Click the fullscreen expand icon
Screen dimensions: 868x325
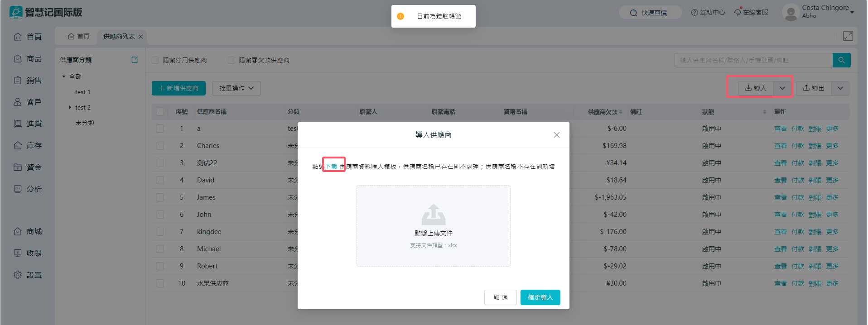848,36
